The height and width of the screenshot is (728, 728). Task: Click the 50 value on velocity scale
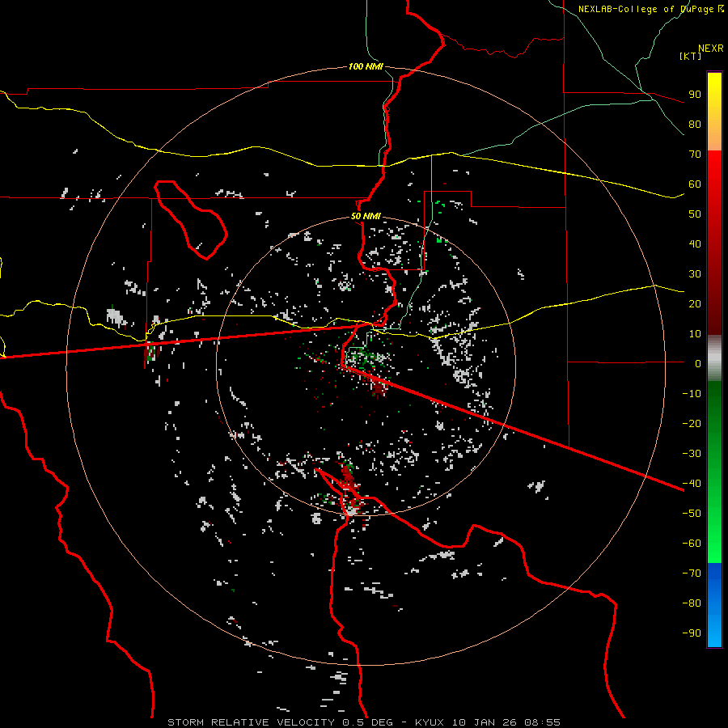695,214
